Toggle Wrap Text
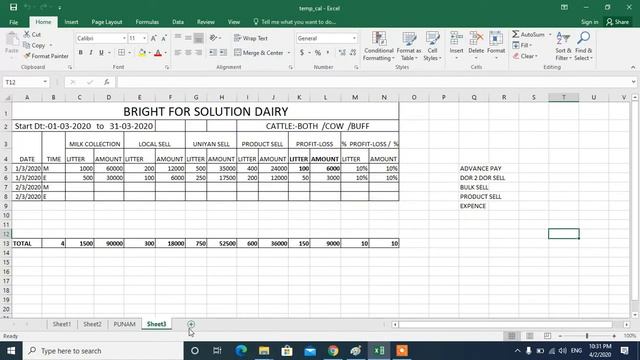 pos(251,38)
